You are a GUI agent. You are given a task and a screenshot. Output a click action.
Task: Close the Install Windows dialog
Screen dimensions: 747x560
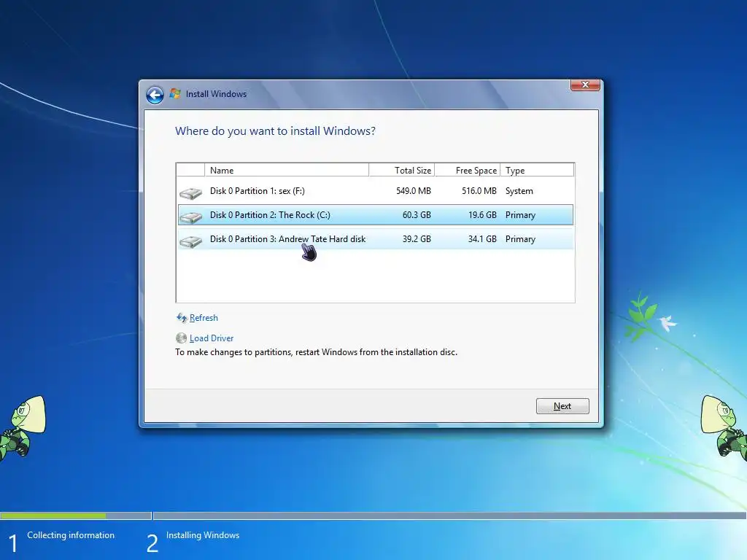point(585,85)
